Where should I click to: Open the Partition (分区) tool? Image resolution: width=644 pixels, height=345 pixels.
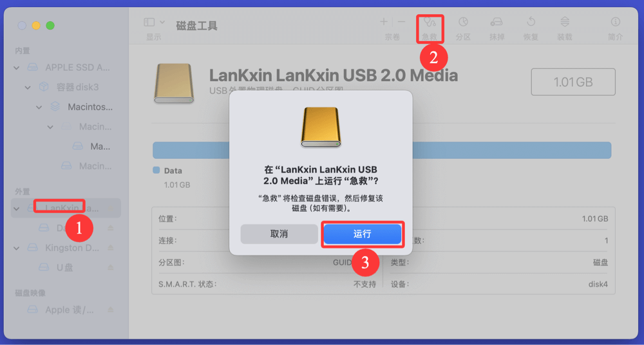tap(463, 22)
